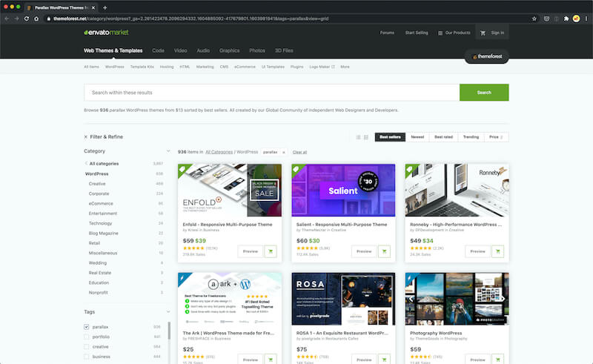
Task: Open the Pocket extension icon
Action: [x=546, y=19]
